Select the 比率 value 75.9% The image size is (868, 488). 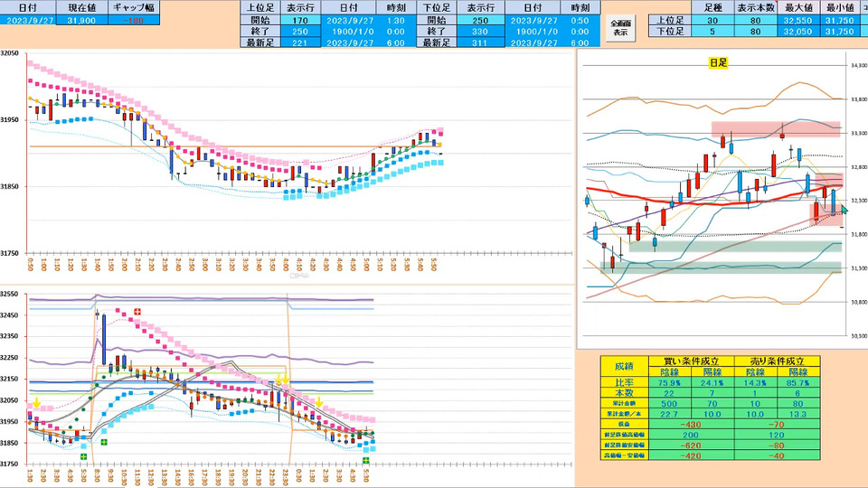point(669,382)
